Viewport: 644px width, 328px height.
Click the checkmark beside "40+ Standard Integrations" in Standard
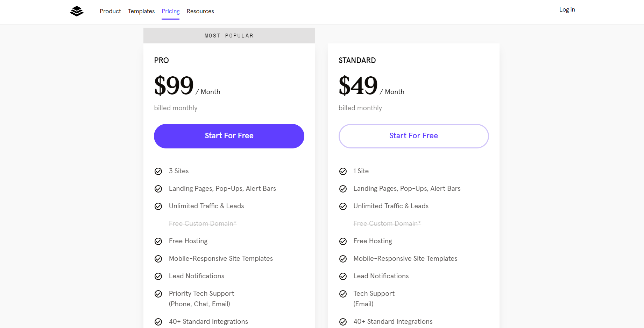(343, 321)
